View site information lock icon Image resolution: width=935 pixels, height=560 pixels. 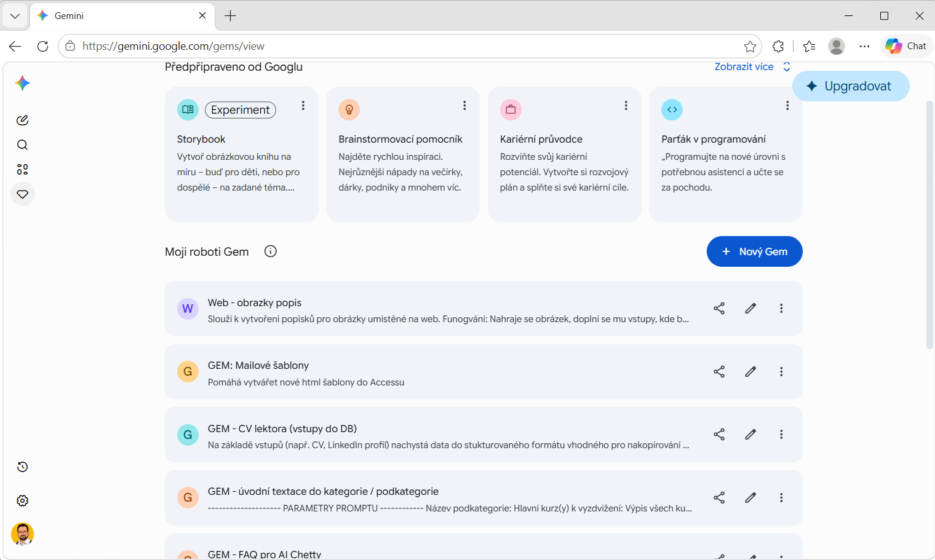[x=70, y=46]
